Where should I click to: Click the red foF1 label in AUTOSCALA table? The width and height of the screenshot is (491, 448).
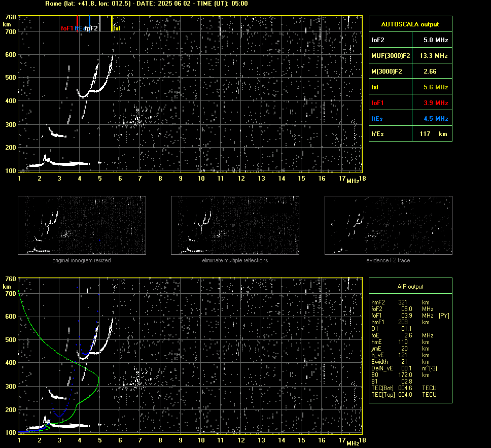tap(377, 103)
